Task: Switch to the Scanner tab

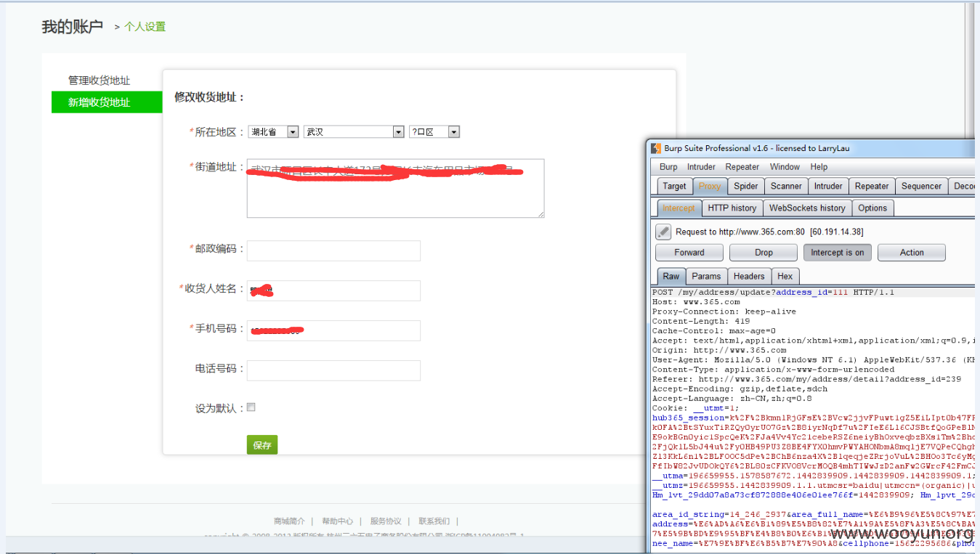Action: (x=786, y=186)
